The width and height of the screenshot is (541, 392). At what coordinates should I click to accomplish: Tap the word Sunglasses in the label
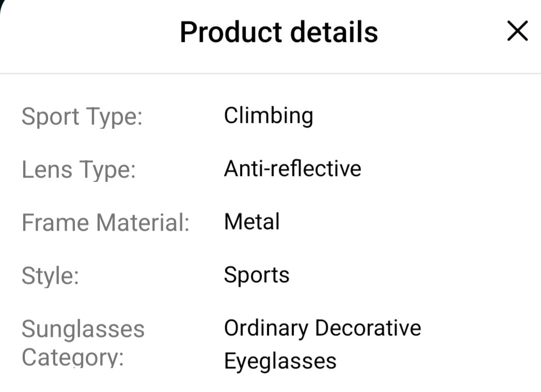pos(83,329)
